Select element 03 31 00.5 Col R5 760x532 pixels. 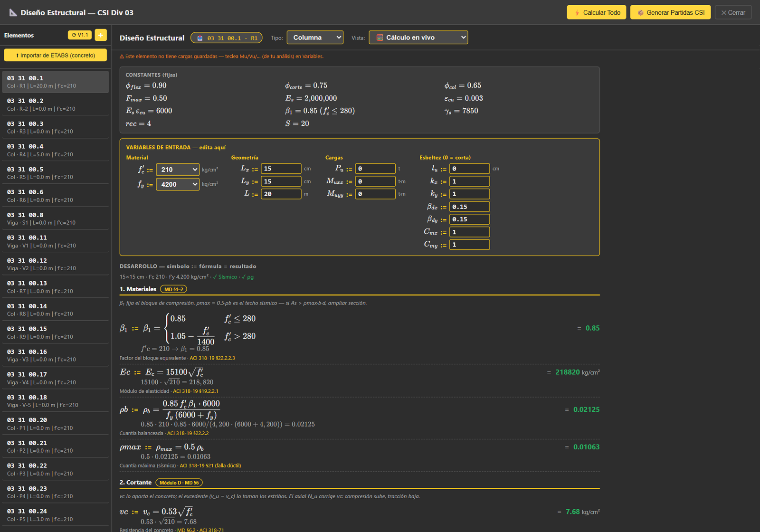click(56, 173)
